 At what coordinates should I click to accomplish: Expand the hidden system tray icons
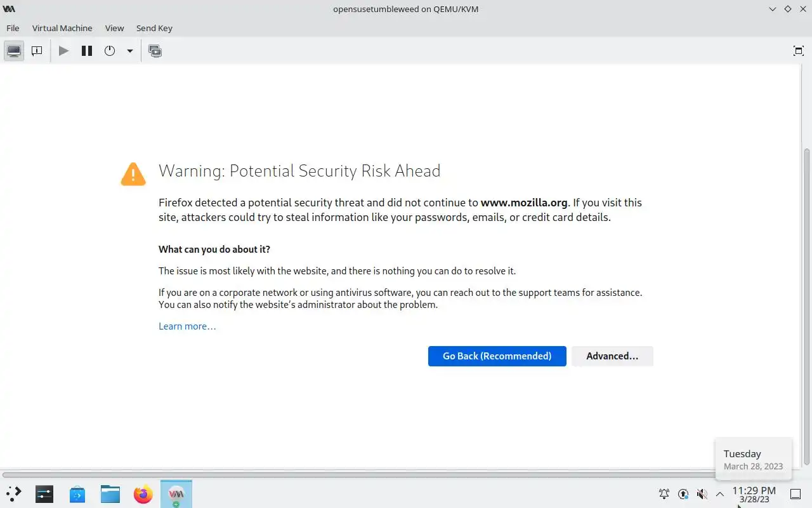coord(720,494)
